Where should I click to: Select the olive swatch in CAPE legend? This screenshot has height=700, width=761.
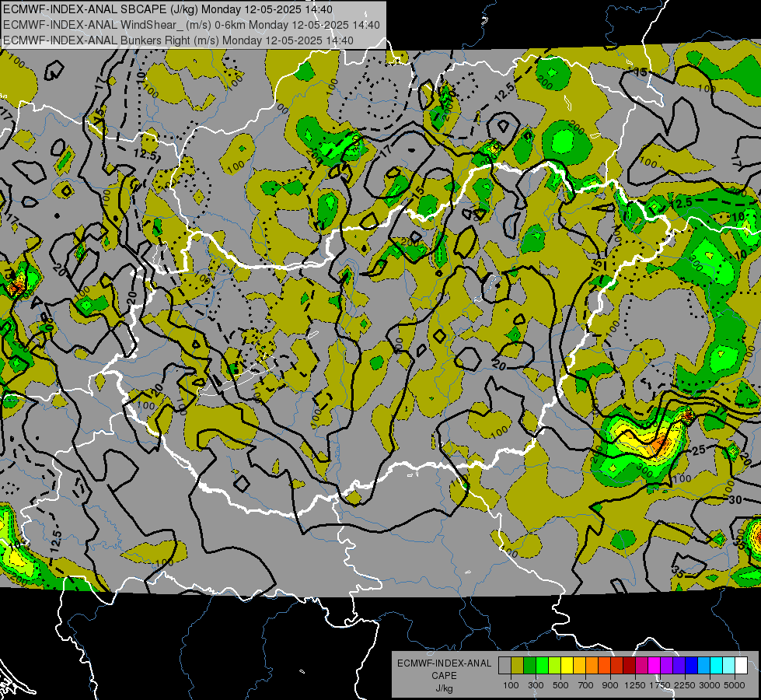[518, 666]
